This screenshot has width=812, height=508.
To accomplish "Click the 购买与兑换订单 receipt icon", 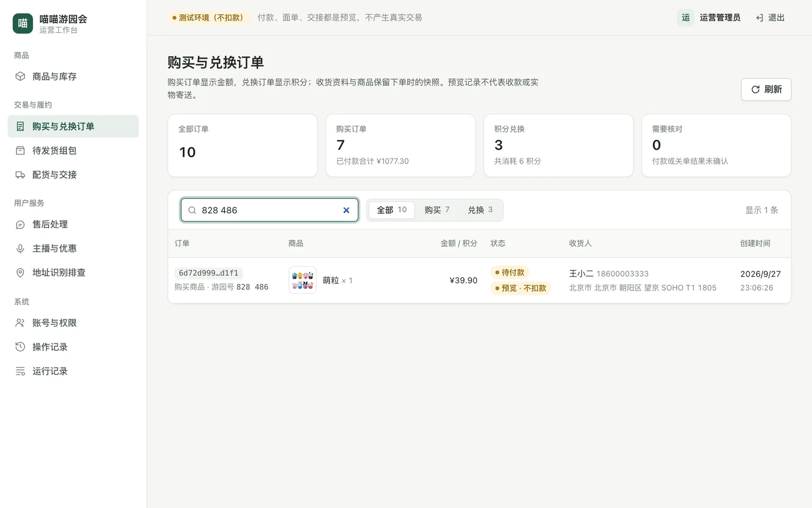I will pyautogui.click(x=20, y=126).
